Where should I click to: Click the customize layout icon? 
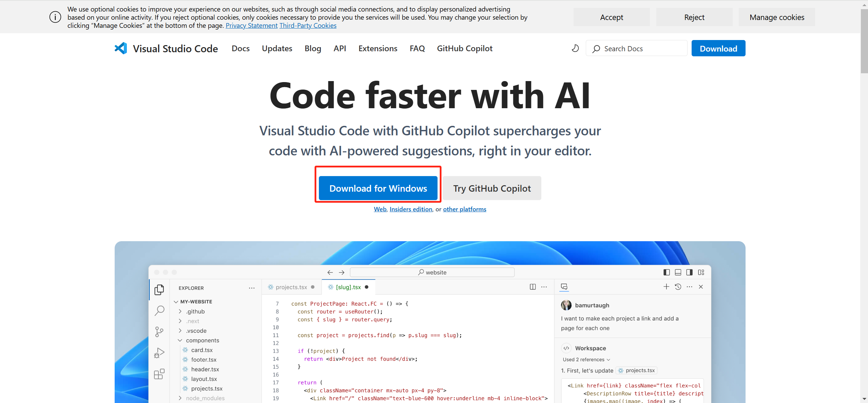(x=701, y=272)
